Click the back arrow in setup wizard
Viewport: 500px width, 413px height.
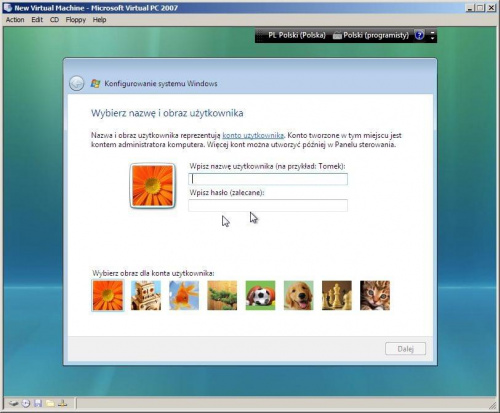77,83
